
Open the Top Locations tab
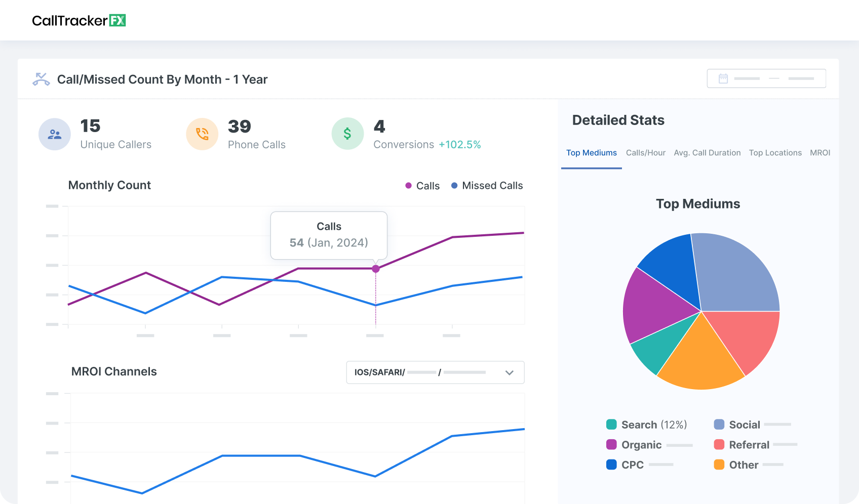pyautogui.click(x=775, y=152)
